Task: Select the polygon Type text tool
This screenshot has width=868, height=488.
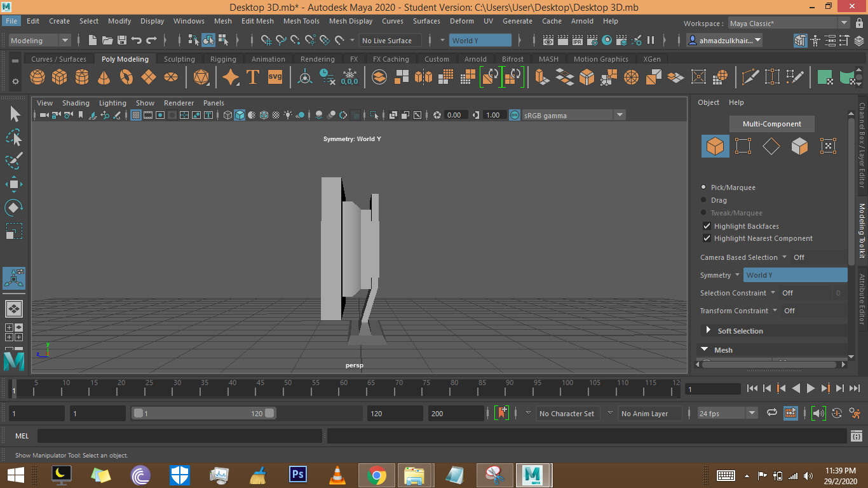Action: (x=252, y=78)
